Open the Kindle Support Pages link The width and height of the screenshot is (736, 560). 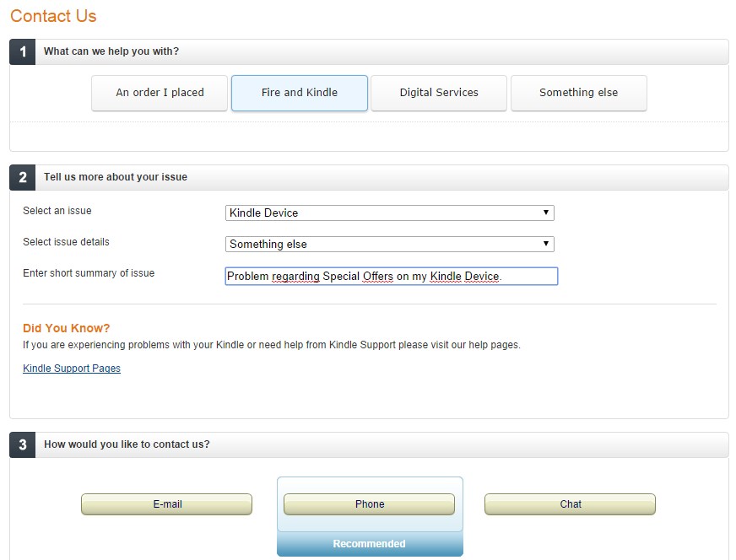pyautogui.click(x=72, y=369)
